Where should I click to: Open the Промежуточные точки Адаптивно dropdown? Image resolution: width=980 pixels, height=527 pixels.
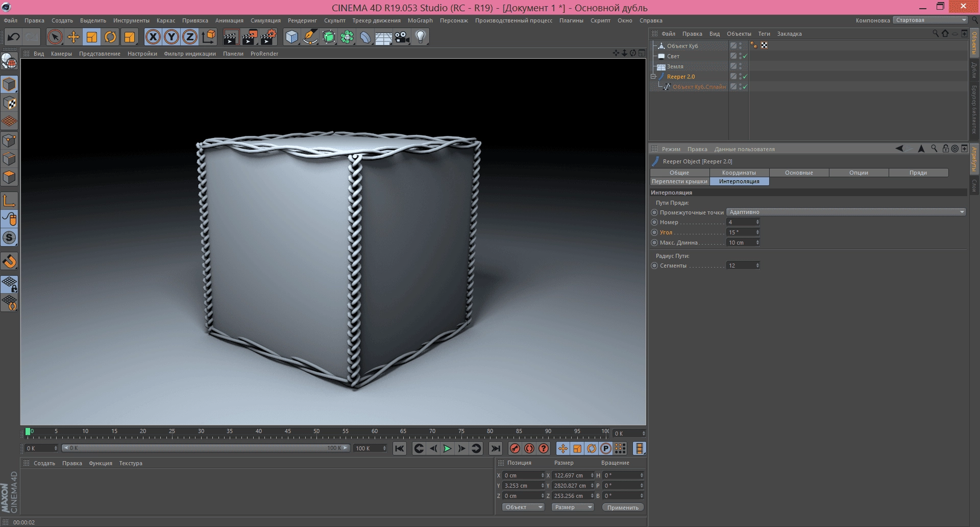pyautogui.click(x=846, y=212)
